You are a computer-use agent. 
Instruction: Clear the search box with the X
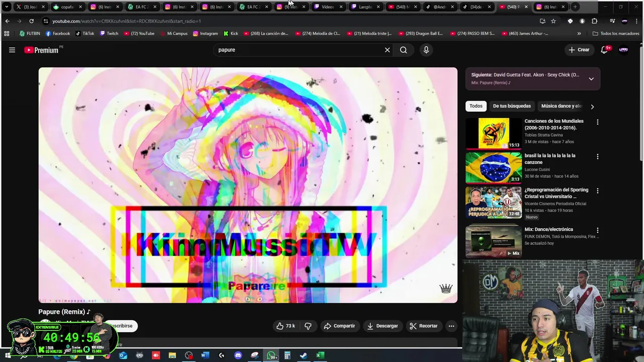coord(387,50)
